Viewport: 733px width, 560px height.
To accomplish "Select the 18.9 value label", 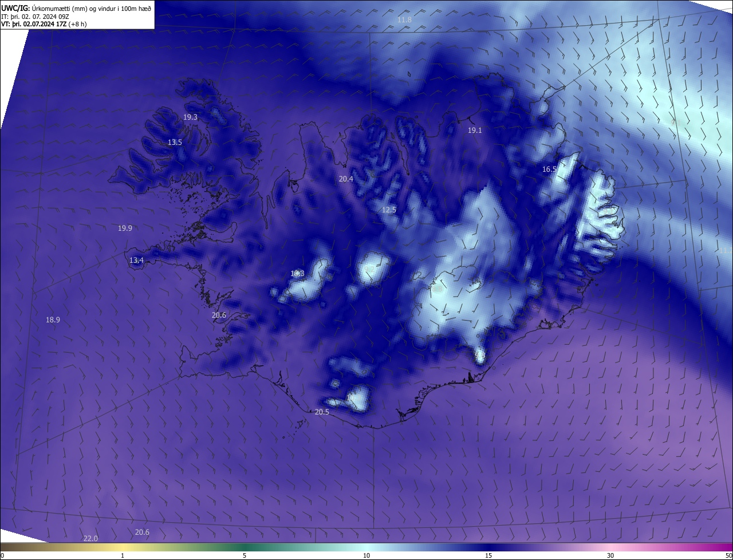I will (x=53, y=320).
